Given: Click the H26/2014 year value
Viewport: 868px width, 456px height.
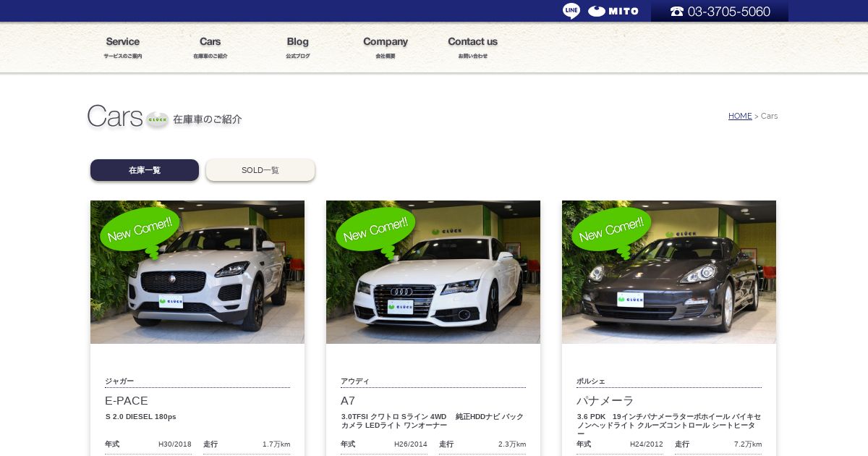Looking at the screenshot, I should [411, 444].
